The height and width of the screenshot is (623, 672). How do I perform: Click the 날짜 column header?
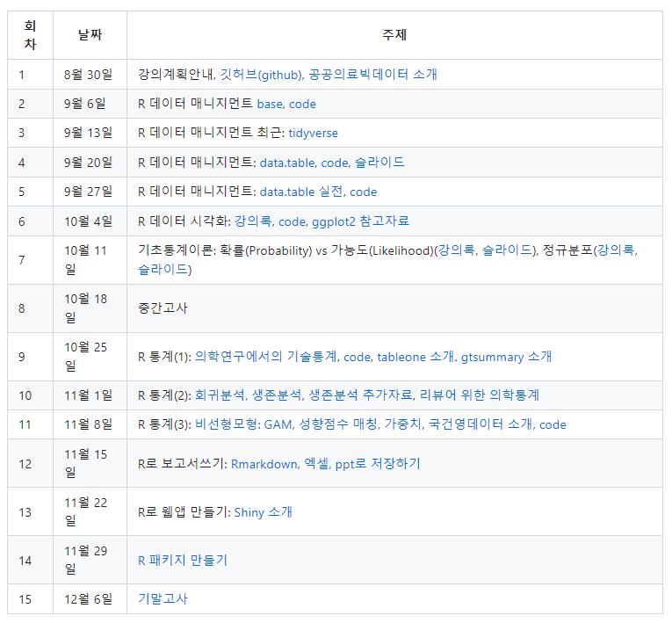tap(90, 35)
